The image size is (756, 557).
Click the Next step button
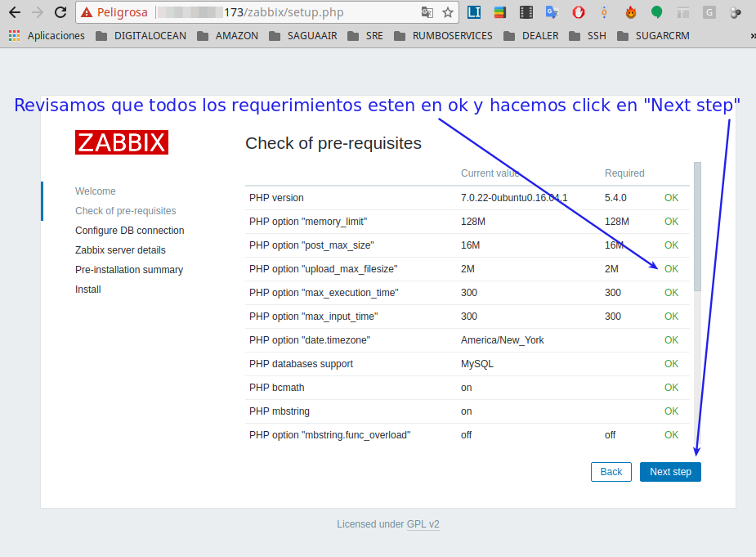click(x=670, y=472)
